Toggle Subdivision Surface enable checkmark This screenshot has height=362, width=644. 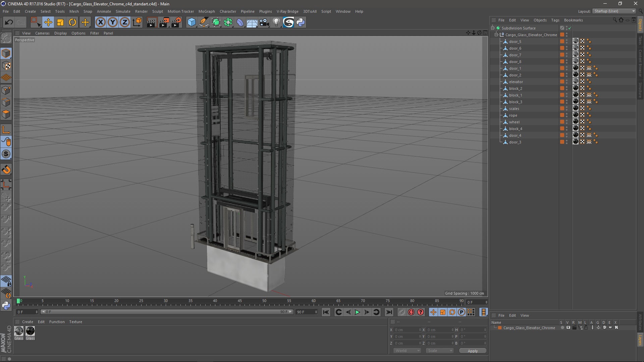click(x=570, y=28)
